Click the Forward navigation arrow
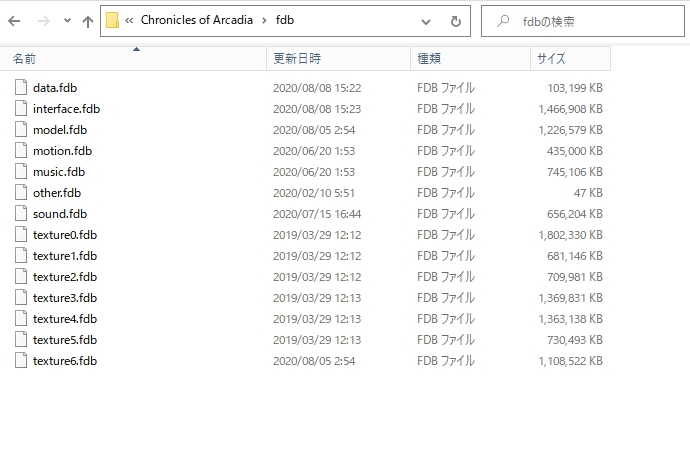The width and height of the screenshot is (690, 452). [x=45, y=21]
